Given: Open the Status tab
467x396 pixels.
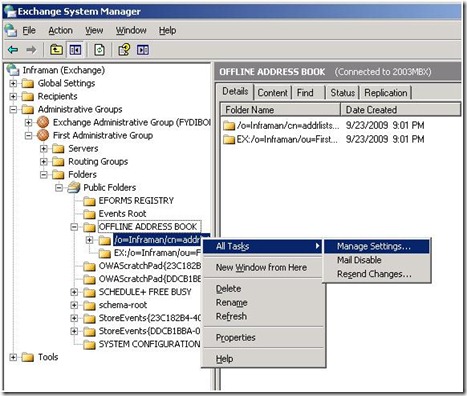Looking at the screenshot, I should click(x=342, y=93).
